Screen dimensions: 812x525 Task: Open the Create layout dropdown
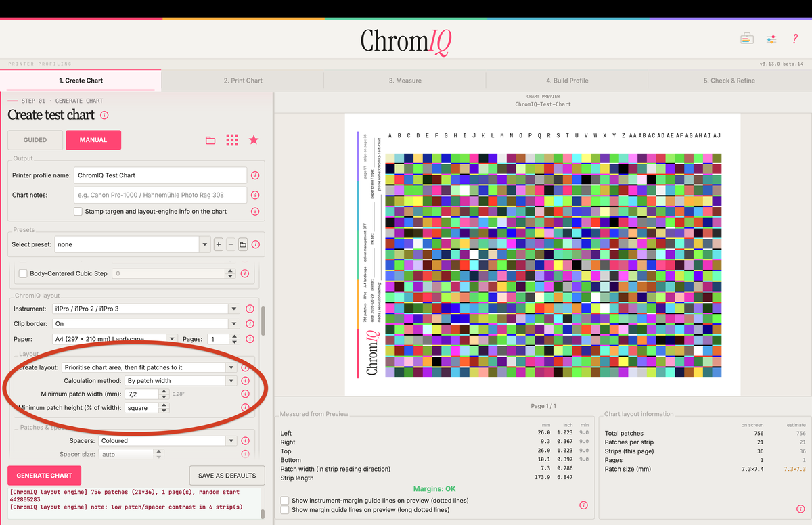(149, 367)
